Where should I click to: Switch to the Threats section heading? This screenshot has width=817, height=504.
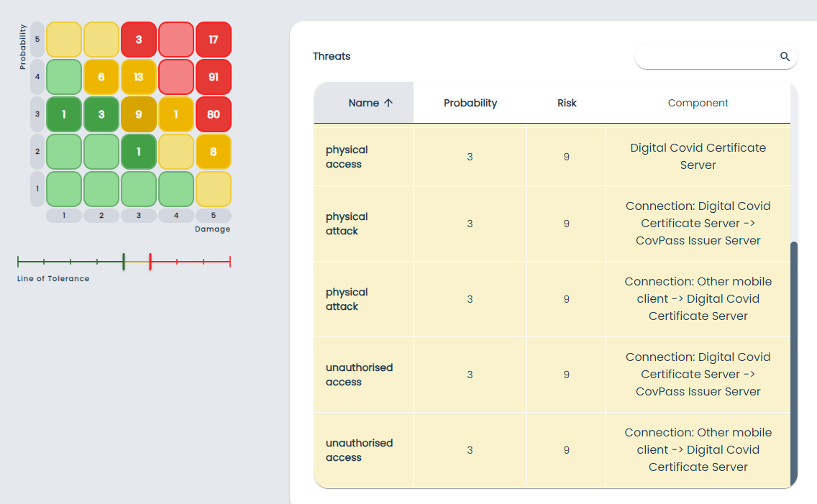[x=332, y=56]
